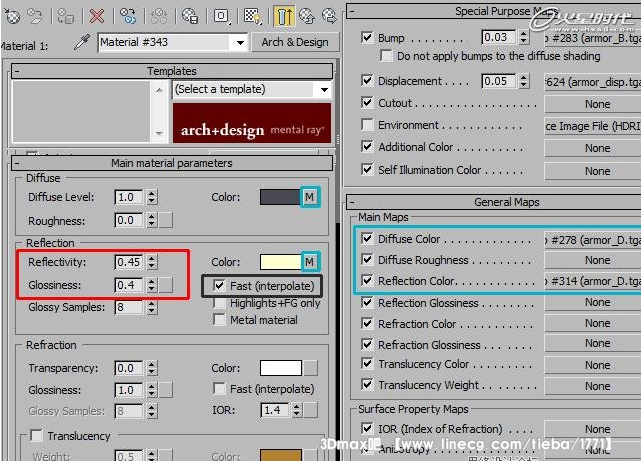Screen dimensions: 641x461
Task: Open the Reflection Color M map button
Action: coord(310,262)
